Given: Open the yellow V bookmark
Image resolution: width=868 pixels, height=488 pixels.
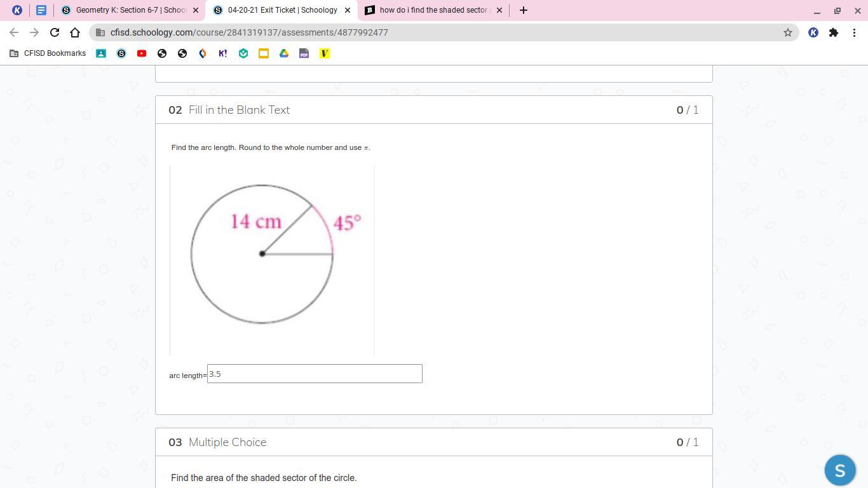Looking at the screenshot, I should pos(325,53).
